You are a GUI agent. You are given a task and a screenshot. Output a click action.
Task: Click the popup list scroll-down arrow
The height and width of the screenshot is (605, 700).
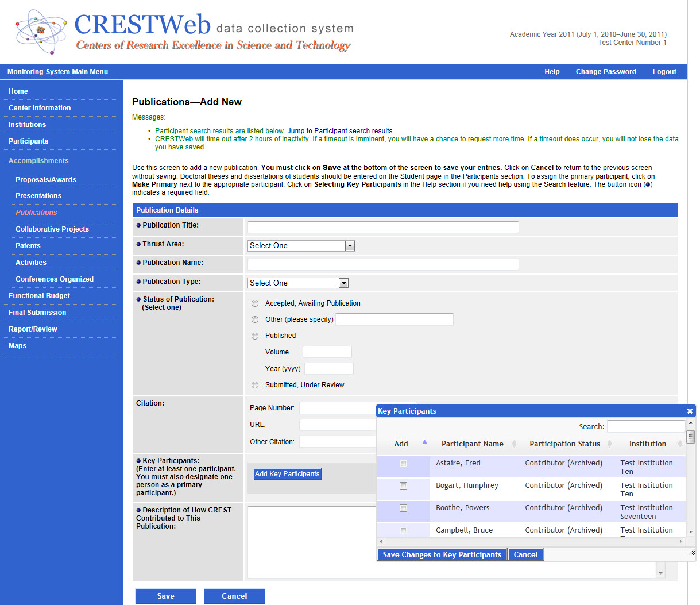[691, 532]
